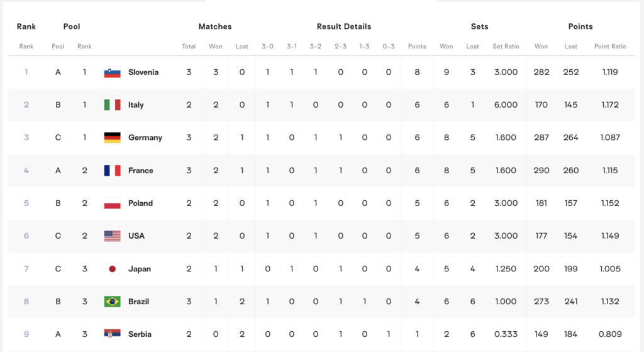The height and width of the screenshot is (352, 644).
Task: Sort by Point Ratio column header
Action: pos(610,47)
